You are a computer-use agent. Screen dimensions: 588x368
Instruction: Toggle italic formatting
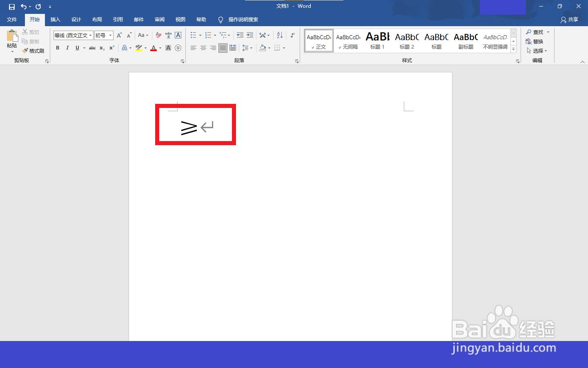click(x=67, y=48)
